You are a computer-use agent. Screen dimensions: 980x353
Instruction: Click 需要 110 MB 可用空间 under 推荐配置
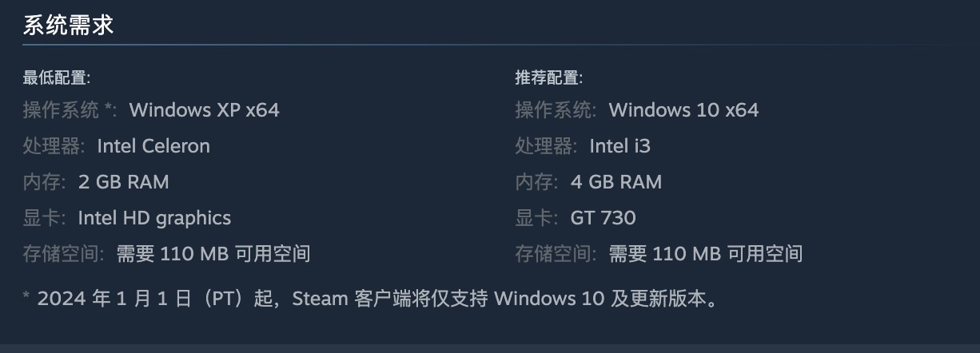point(706,254)
